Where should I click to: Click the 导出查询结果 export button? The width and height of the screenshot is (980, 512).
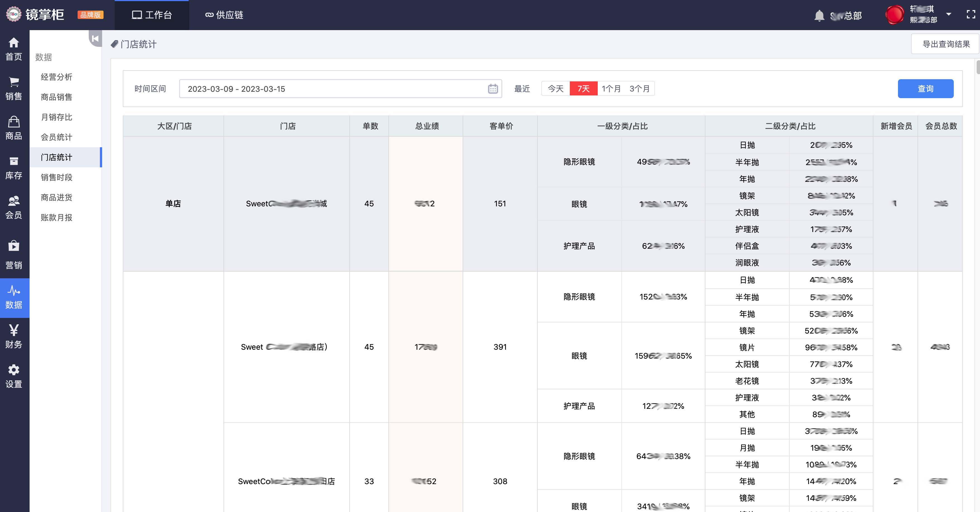pyautogui.click(x=946, y=44)
